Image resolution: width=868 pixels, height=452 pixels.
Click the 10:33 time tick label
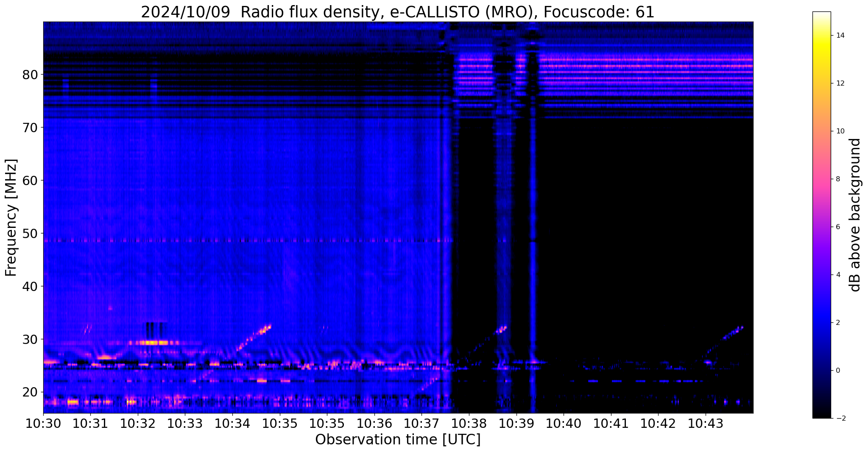[185, 424]
